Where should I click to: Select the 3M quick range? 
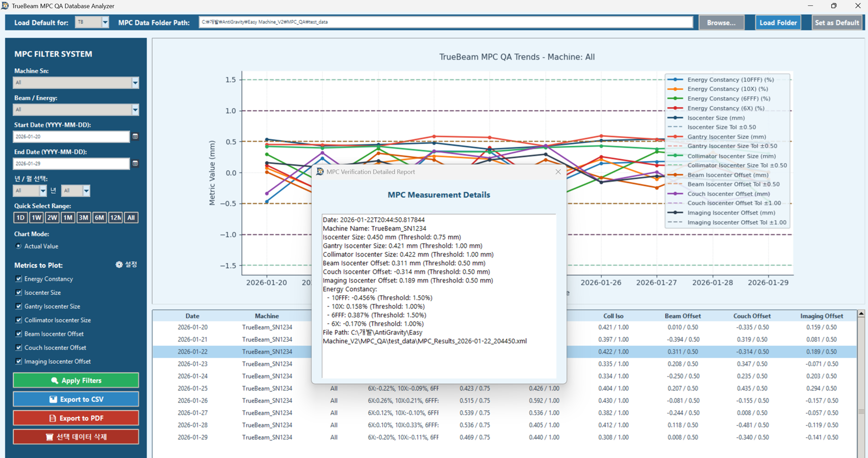84,218
